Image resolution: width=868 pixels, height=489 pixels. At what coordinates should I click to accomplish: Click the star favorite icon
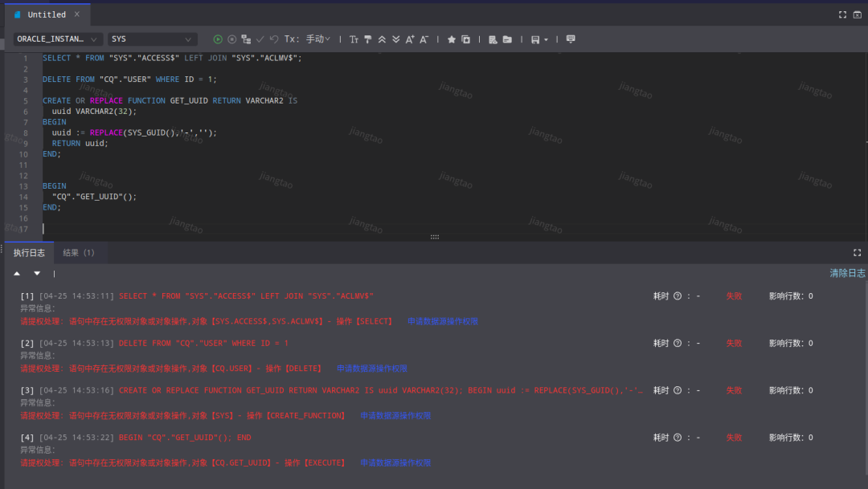pyautogui.click(x=452, y=39)
